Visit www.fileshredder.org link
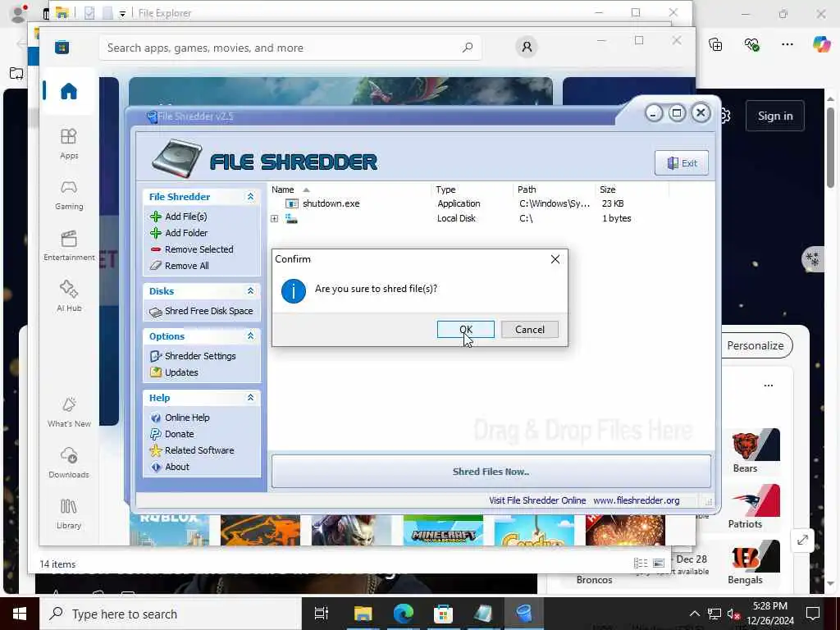The image size is (840, 630). [x=636, y=500]
